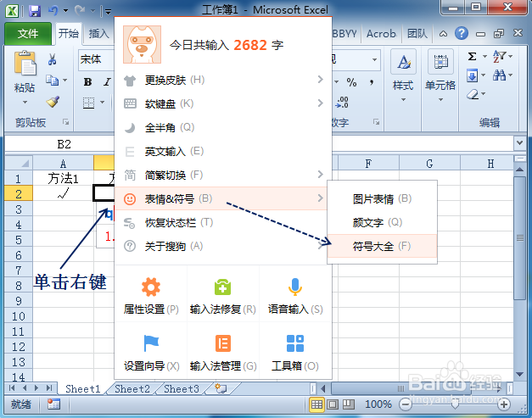Toggle 全半角 full/half width mode

coord(223,127)
